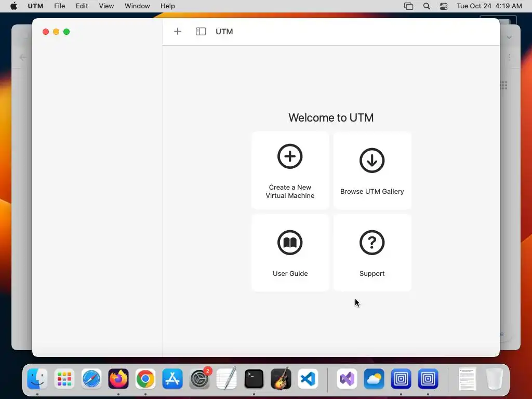Open Finder from the Dock
532x399 pixels.
coord(37,379)
